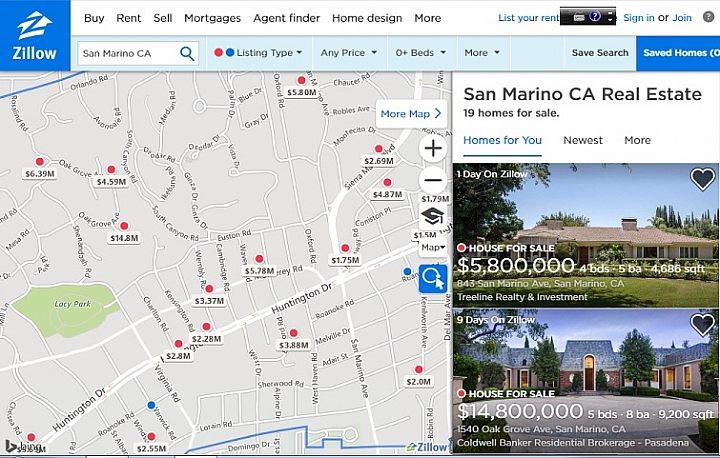Click the Join link
This screenshot has width=720, height=458.
(x=682, y=18)
